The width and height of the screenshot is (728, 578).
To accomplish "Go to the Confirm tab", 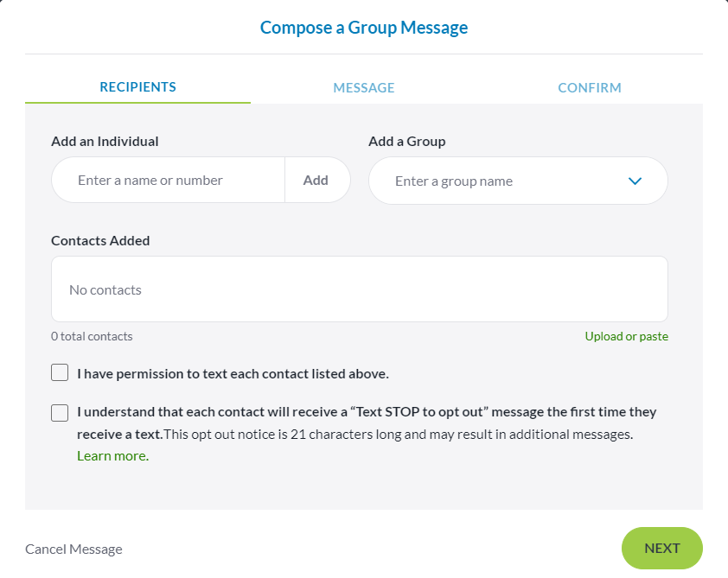I will pos(590,88).
